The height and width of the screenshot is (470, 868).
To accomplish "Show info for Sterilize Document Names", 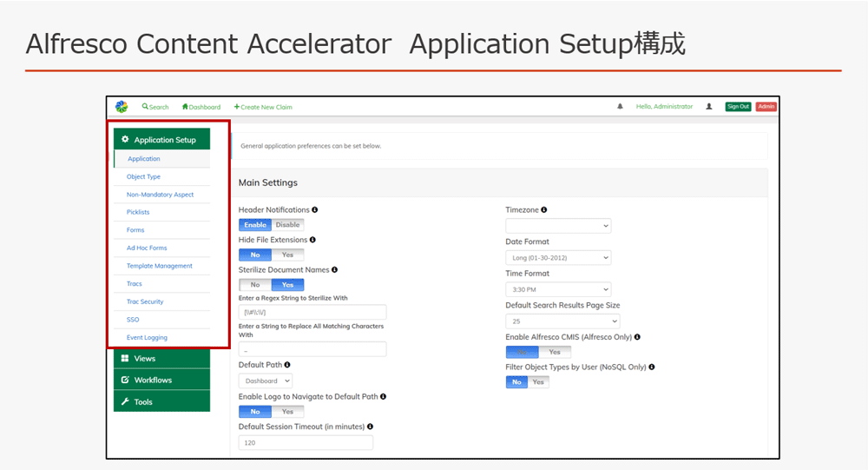I will point(334,269).
